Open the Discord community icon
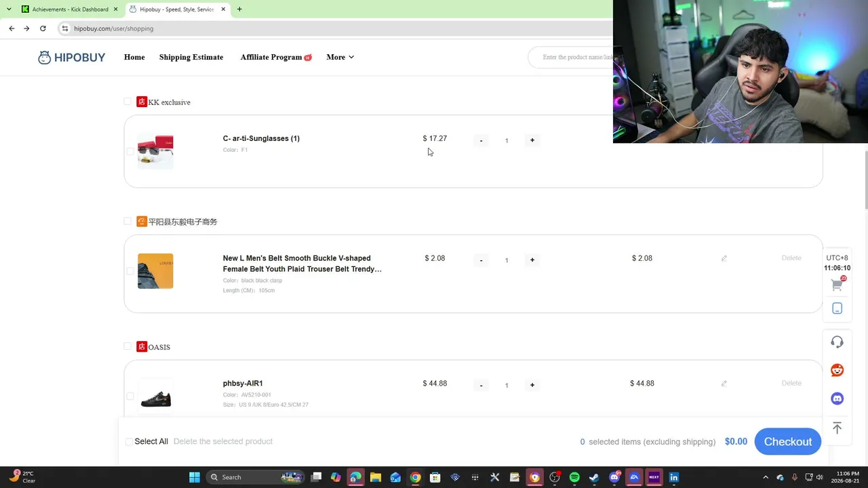The width and height of the screenshot is (868, 488). [x=837, y=399]
